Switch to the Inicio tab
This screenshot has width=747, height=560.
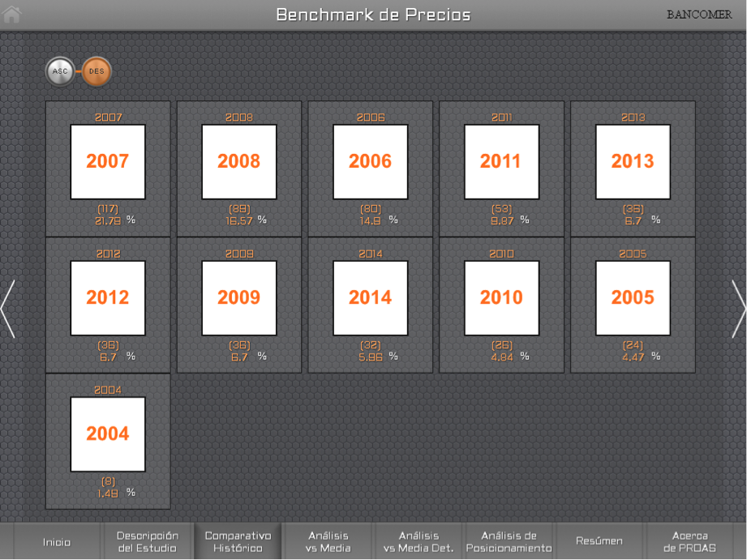[57, 542]
